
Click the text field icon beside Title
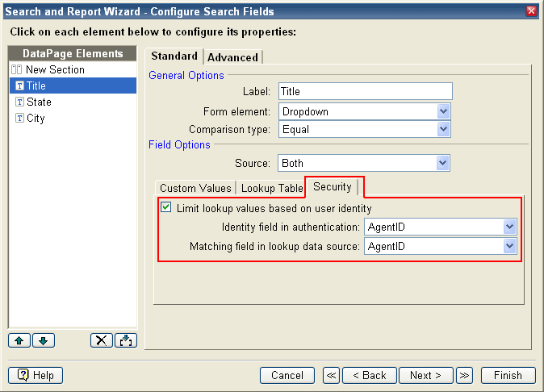(x=20, y=85)
